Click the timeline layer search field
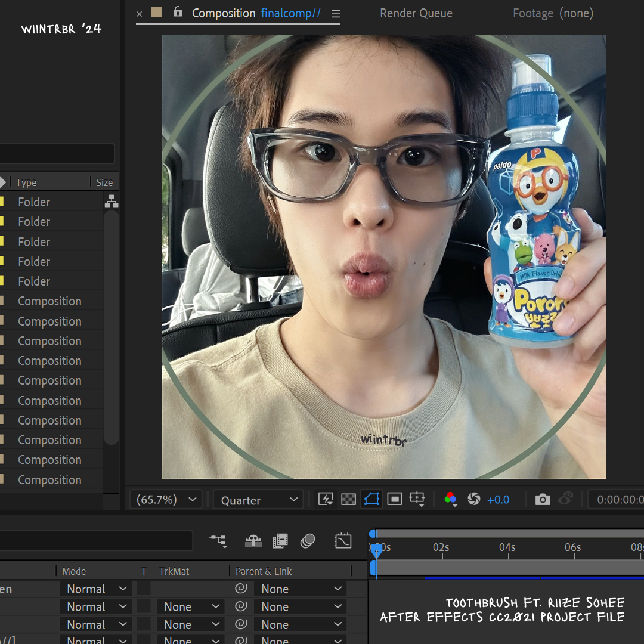This screenshot has width=644, height=644. (x=96, y=540)
